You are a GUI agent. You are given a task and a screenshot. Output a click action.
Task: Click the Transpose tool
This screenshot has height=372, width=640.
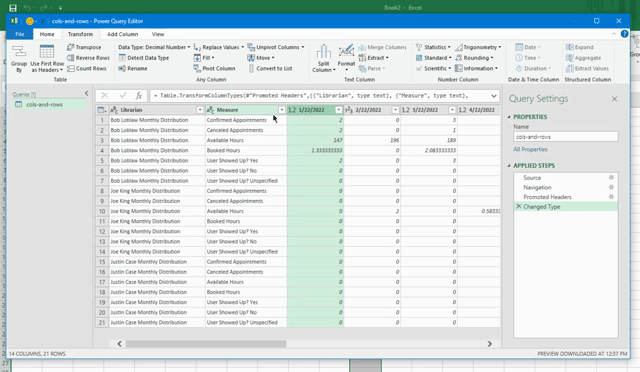(x=84, y=47)
